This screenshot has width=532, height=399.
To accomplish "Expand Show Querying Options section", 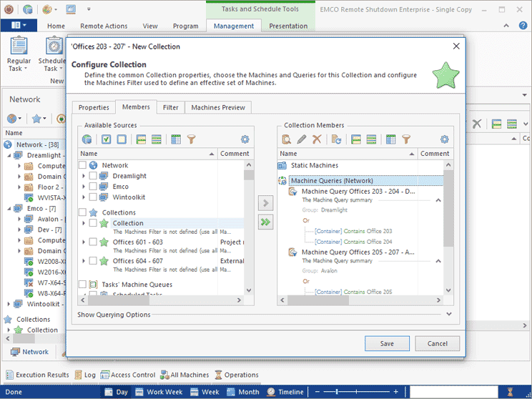I will coord(449,314).
